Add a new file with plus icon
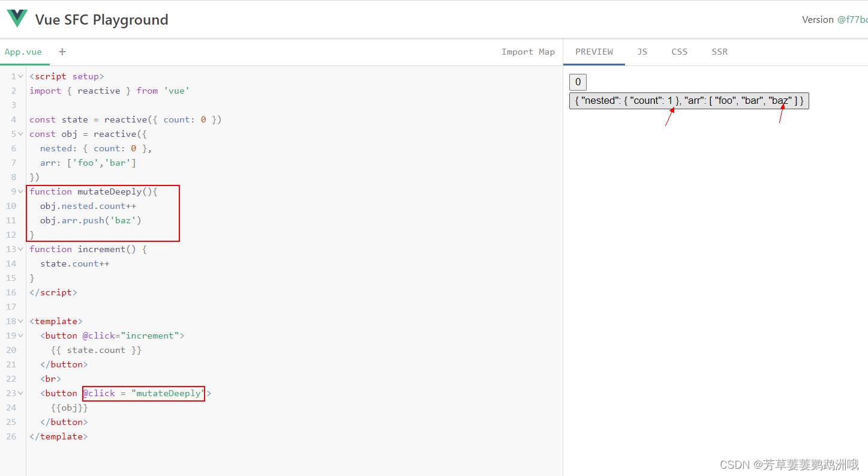This screenshot has height=476, width=868. pyautogui.click(x=62, y=52)
